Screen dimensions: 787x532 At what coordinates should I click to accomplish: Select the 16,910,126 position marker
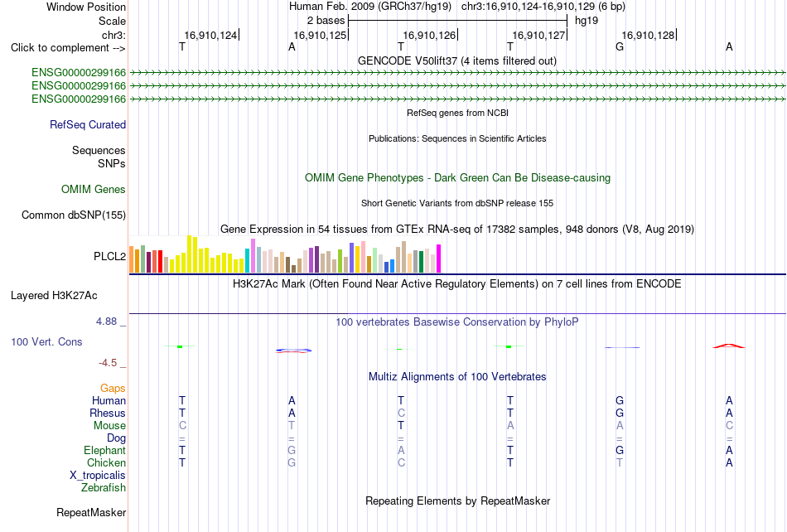[x=429, y=35]
